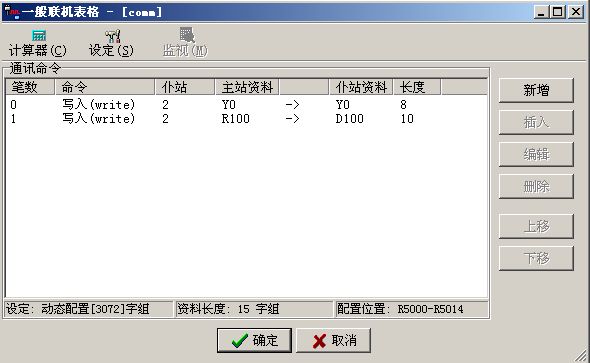The height and width of the screenshot is (363, 590).
Task: Click status field 资料长度: 15 字组
Action: click(255, 309)
